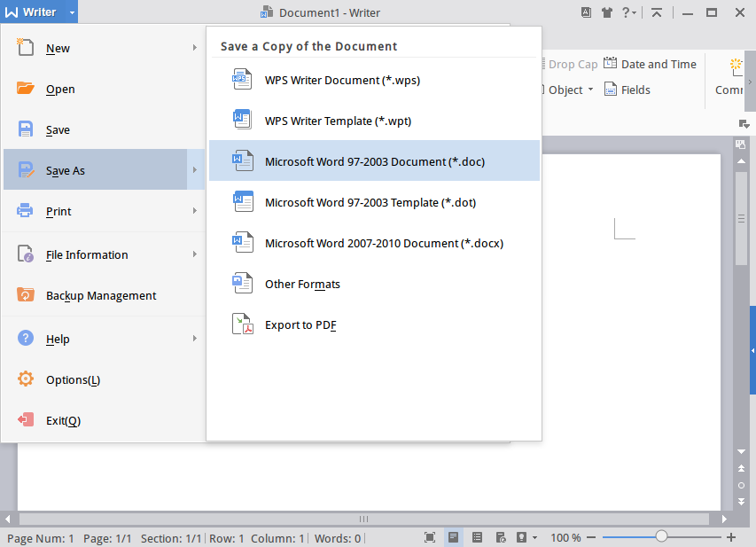Click the zoom in plus button

731,537
